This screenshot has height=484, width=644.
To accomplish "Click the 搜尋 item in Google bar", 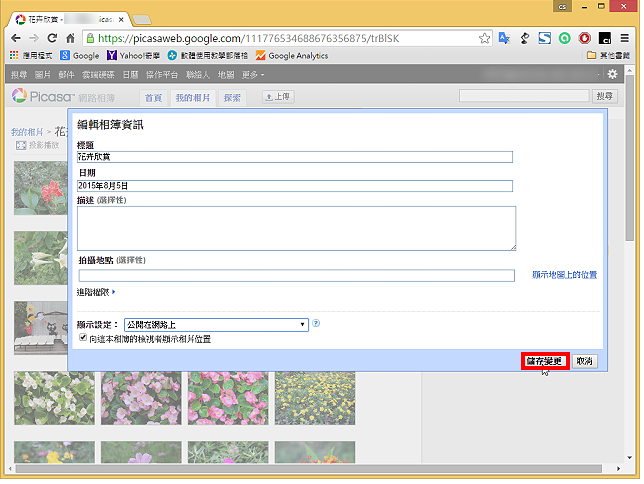I will click(x=19, y=75).
